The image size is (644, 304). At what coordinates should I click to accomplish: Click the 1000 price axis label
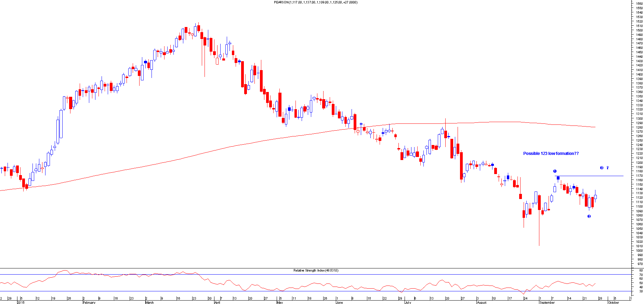[x=639, y=251]
